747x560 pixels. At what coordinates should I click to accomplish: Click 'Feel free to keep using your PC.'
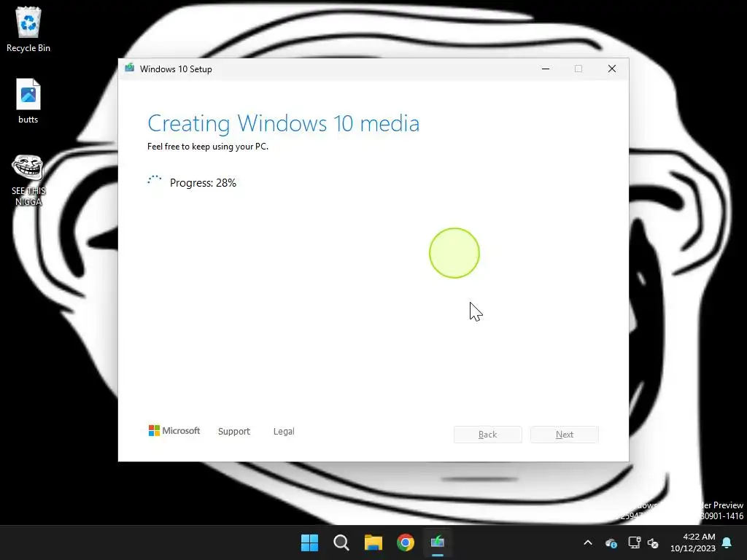coord(208,147)
